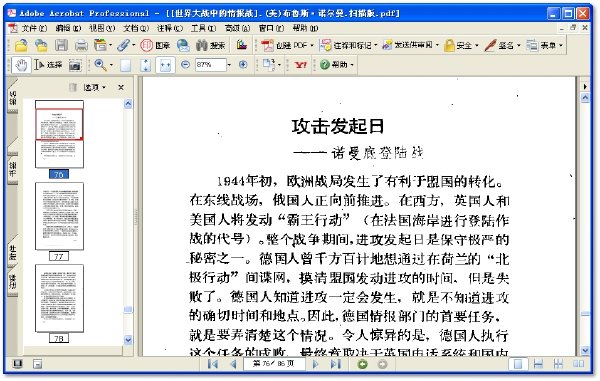The width and height of the screenshot is (600, 381).
Task: Open the 文件(F) menu
Action: point(34,28)
